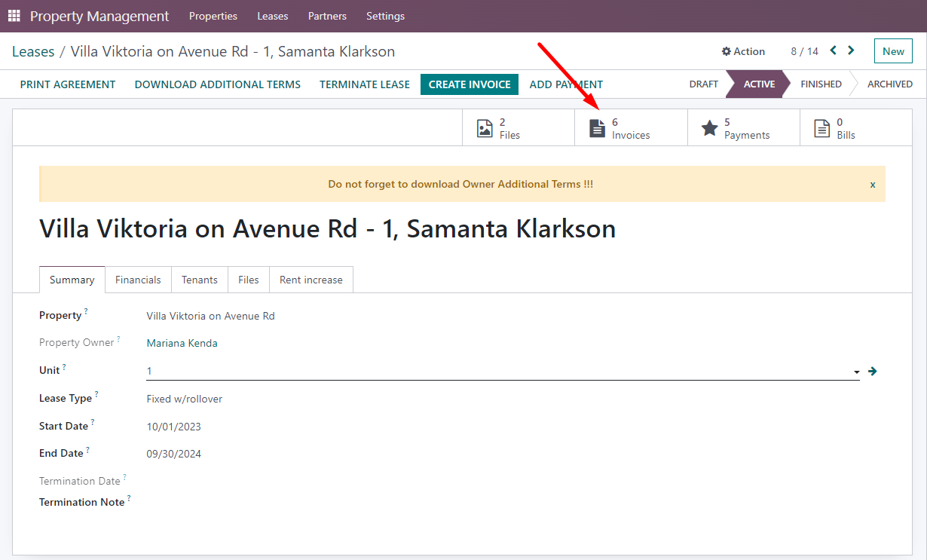Click the Leases breadcrumb link

tap(33, 51)
